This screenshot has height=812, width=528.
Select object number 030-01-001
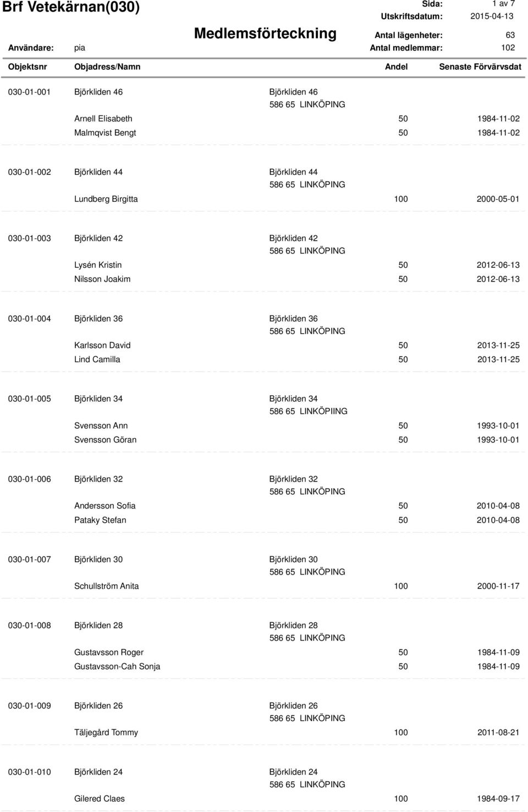coord(29,92)
